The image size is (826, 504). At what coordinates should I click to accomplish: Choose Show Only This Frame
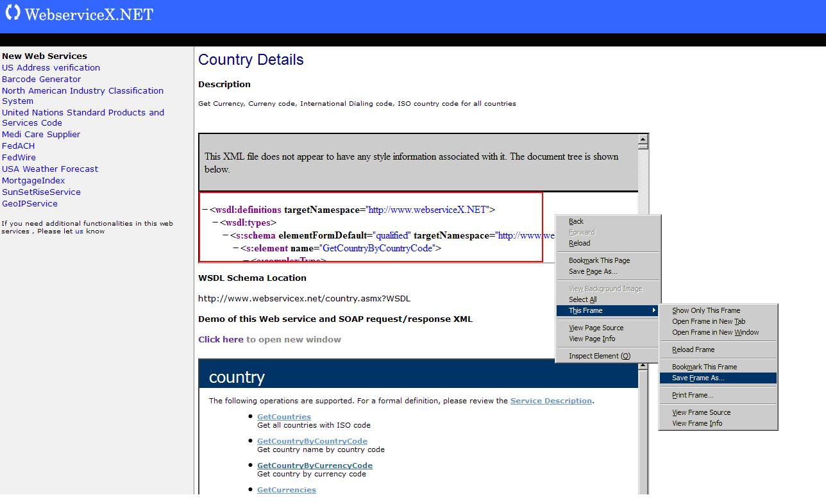[x=718, y=310]
